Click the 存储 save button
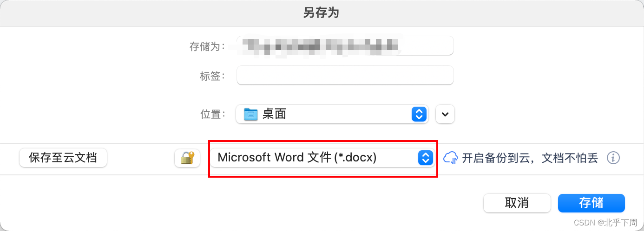Viewport: 644px width, 231px height. coord(591,203)
